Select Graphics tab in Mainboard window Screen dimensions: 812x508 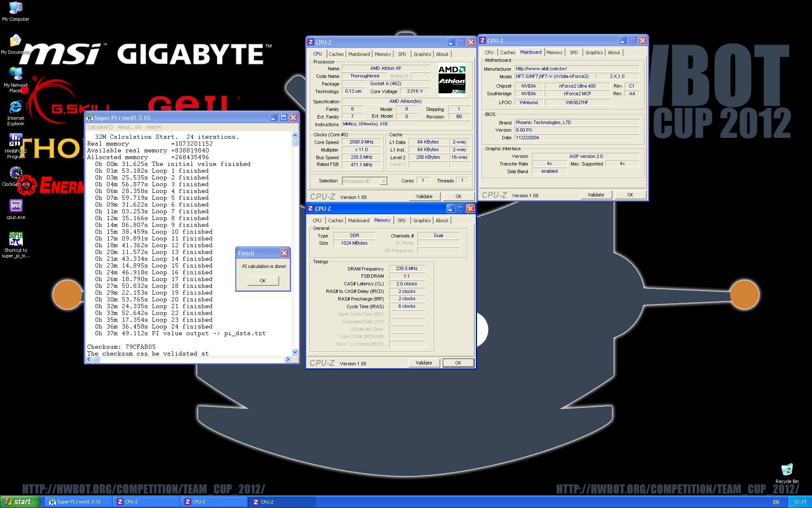594,52
